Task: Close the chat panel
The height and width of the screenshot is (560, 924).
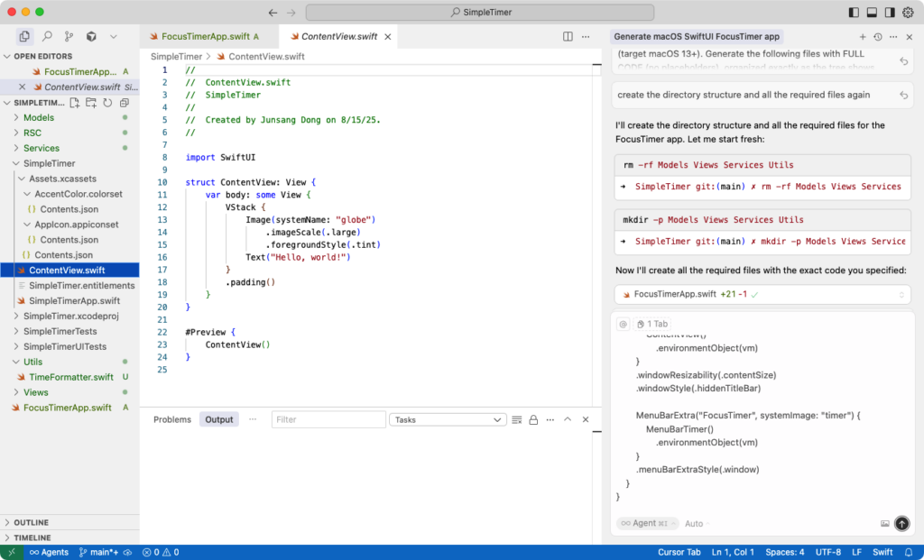Action: point(910,36)
